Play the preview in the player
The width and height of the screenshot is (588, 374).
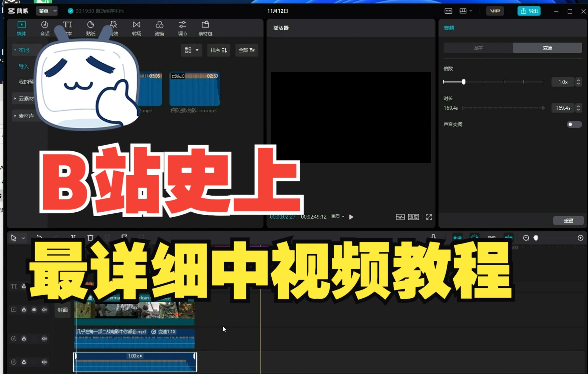[351, 217]
